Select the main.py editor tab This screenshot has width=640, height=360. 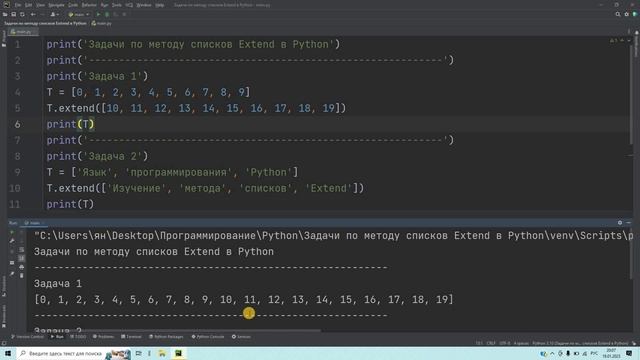coord(23,31)
